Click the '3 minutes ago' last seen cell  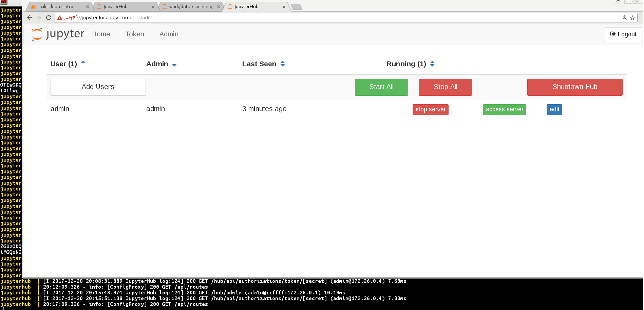click(x=264, y=109)
